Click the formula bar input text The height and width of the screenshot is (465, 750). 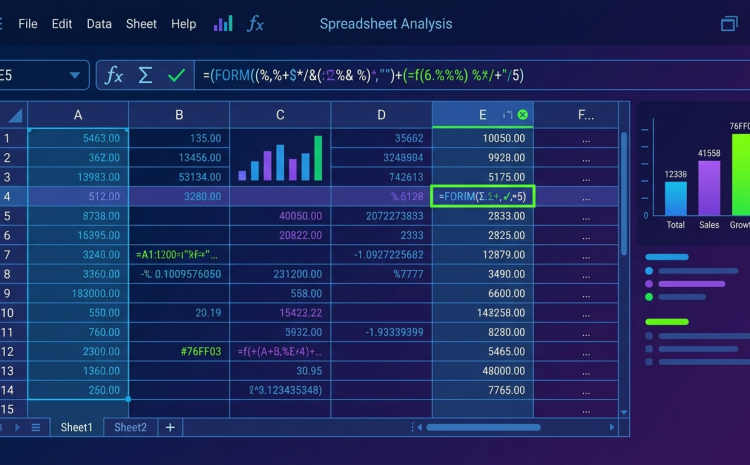pos(364,75)
